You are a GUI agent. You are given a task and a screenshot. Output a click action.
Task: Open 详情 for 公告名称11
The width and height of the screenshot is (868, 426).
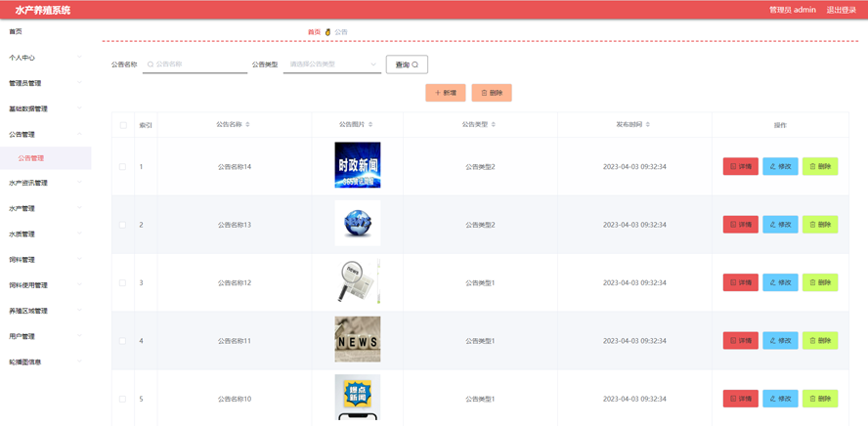tap(741, 341)
